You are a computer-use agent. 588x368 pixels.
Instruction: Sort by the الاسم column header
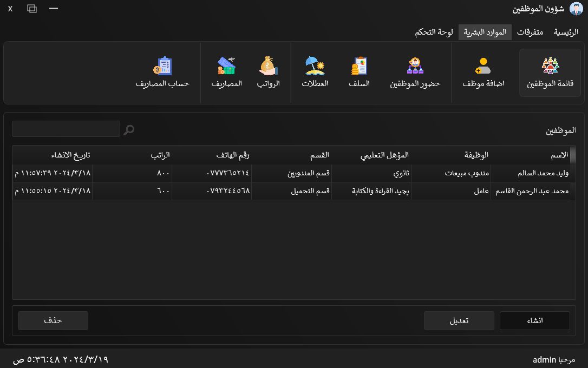click(x=530, y=155)
